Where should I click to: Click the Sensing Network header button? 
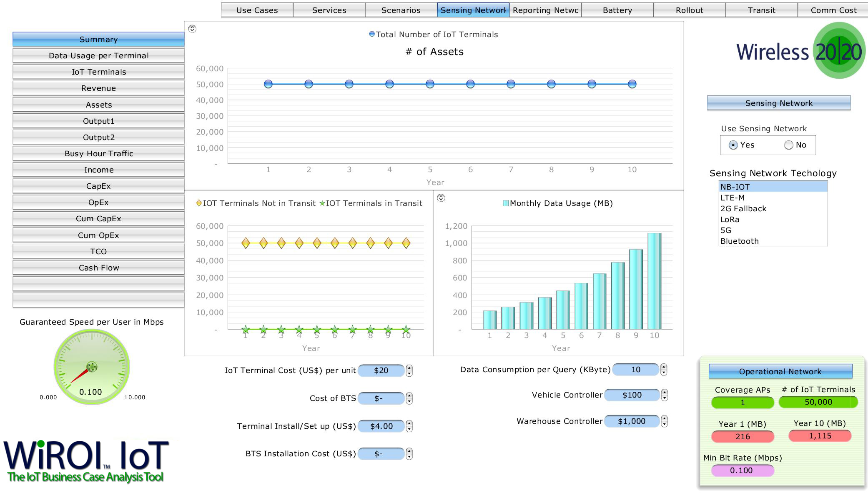click(779, 103)
